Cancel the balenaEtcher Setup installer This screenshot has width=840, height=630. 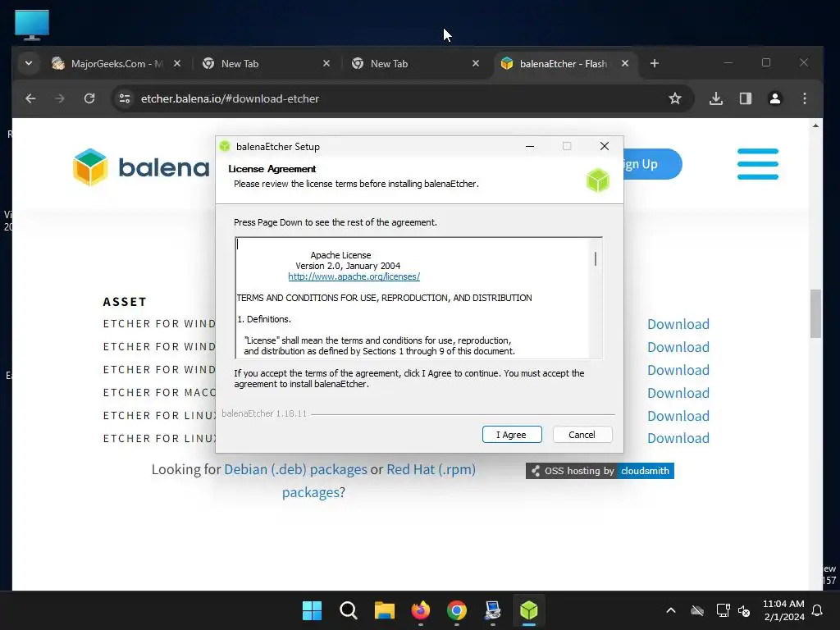click(582, 435)
